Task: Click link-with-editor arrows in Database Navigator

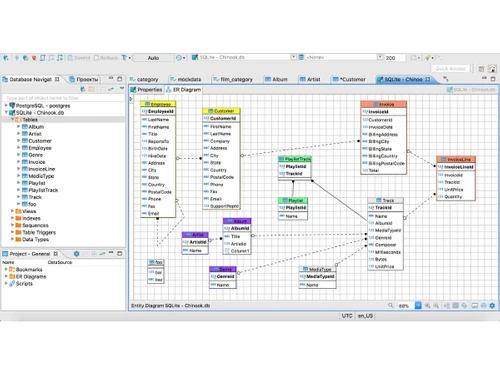Action: point(111,89)
